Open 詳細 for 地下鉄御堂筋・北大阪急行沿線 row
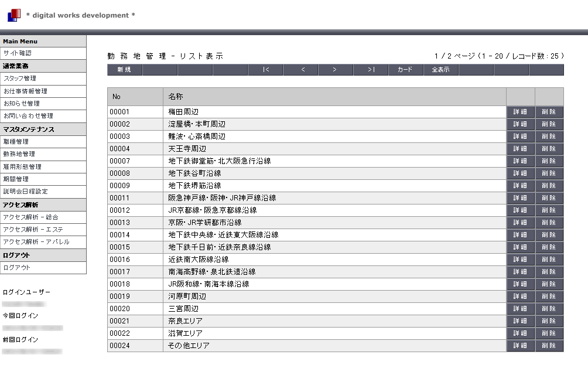Screen dimensions: 588x375 [x=521, y=161]
